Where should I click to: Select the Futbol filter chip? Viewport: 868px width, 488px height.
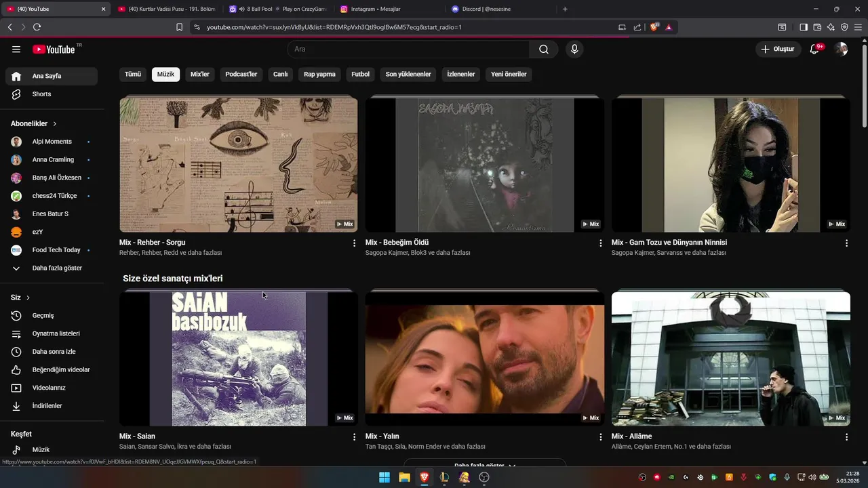coord(361,75)
